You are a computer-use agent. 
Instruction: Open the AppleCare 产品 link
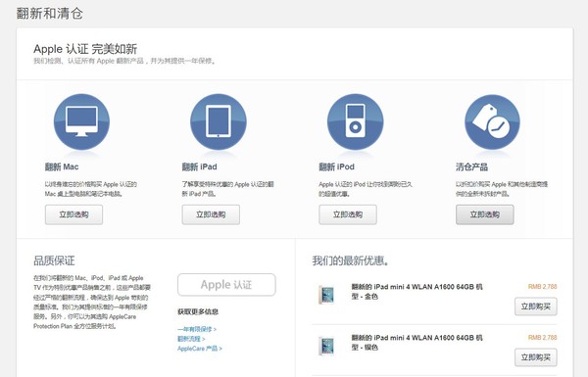pos(200,349)
